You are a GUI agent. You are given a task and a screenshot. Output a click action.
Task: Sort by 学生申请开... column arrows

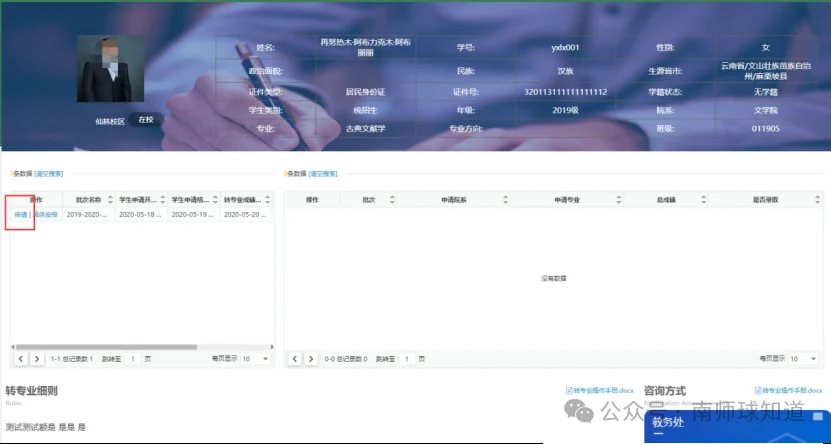coord(163,200)
